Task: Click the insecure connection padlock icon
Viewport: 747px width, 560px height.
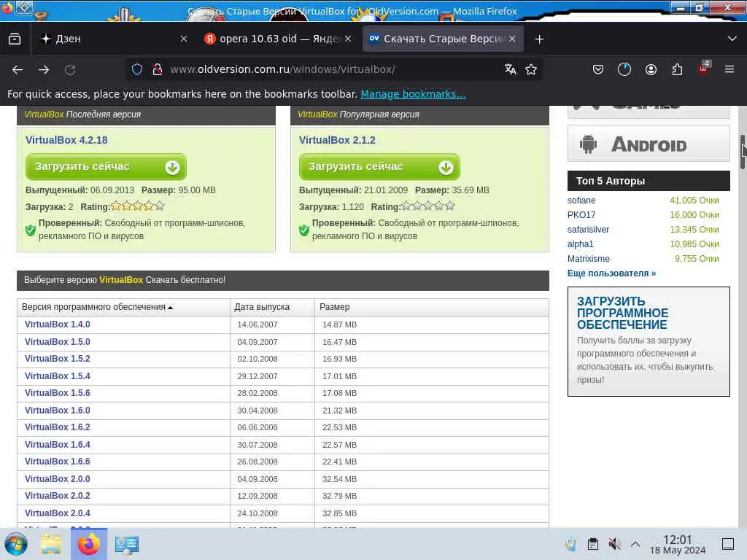Action: (x=158, y=69)
